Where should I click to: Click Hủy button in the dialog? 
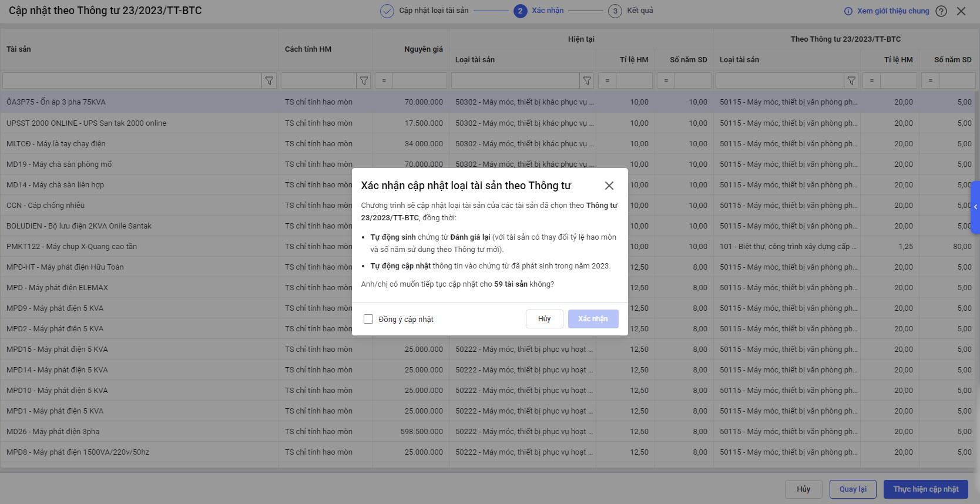pyautogui.click(x=544, y=319)
